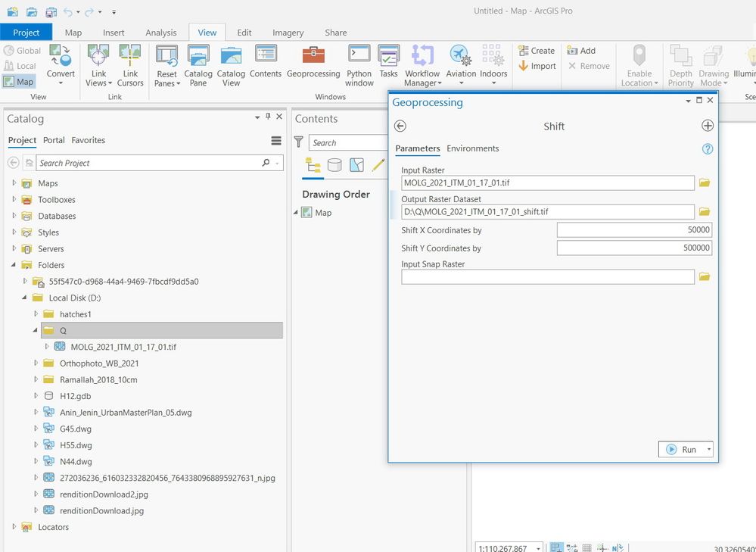
Task: Click the Shift X Coordinates input field
Action: pyautogui.click(x=633, y=229)
